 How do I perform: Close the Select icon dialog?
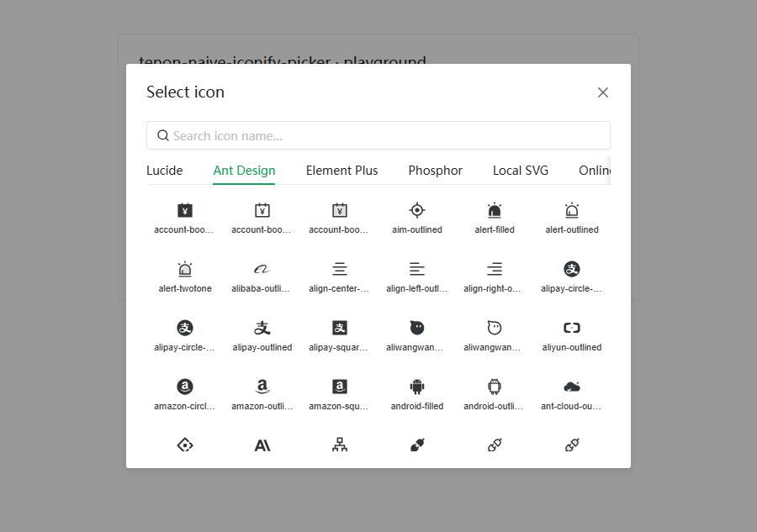click(602, 92)
